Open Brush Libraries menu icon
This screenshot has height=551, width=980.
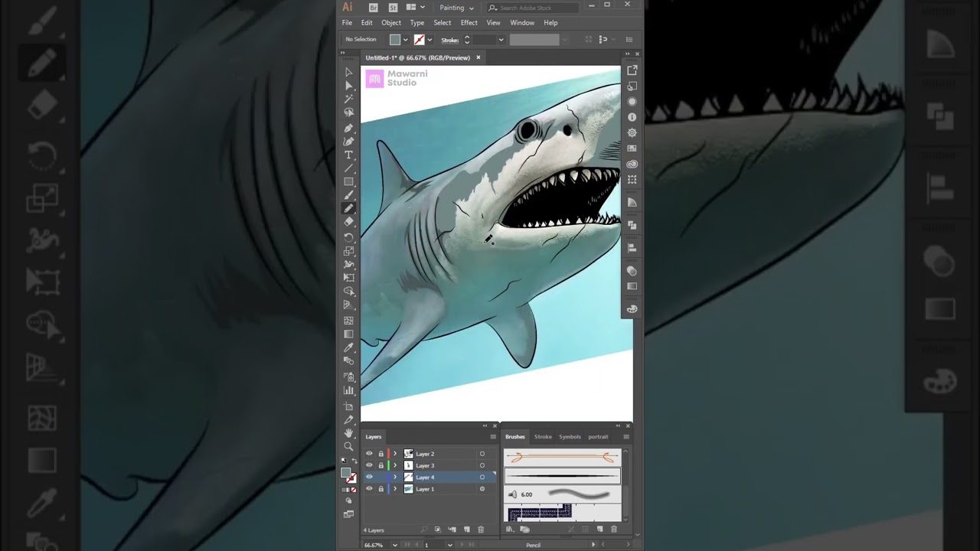coord(510,530)
